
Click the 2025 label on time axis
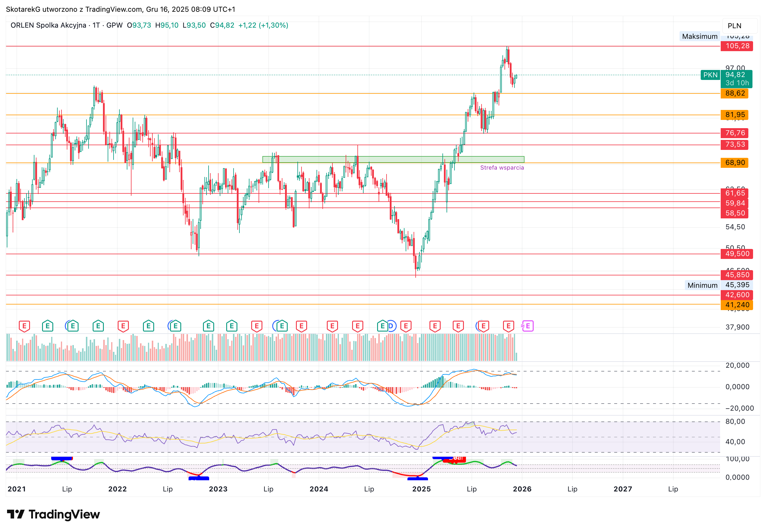[422, 489]
